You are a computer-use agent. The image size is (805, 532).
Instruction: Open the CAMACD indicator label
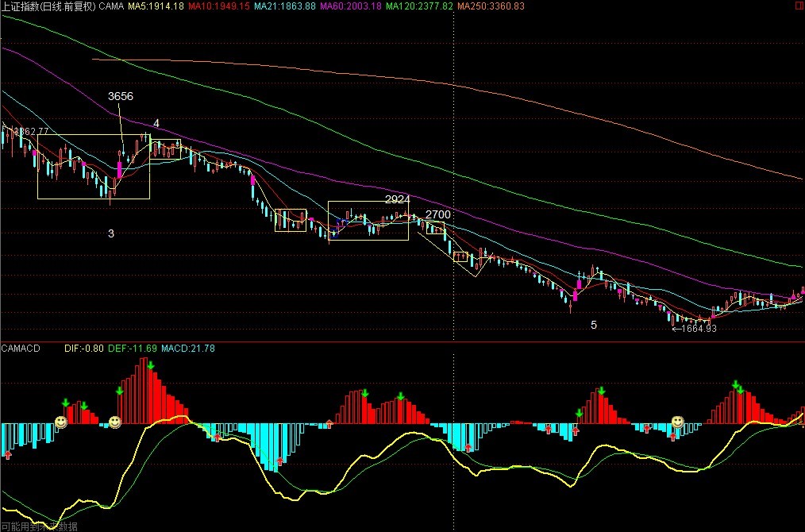tap(21, 349)
